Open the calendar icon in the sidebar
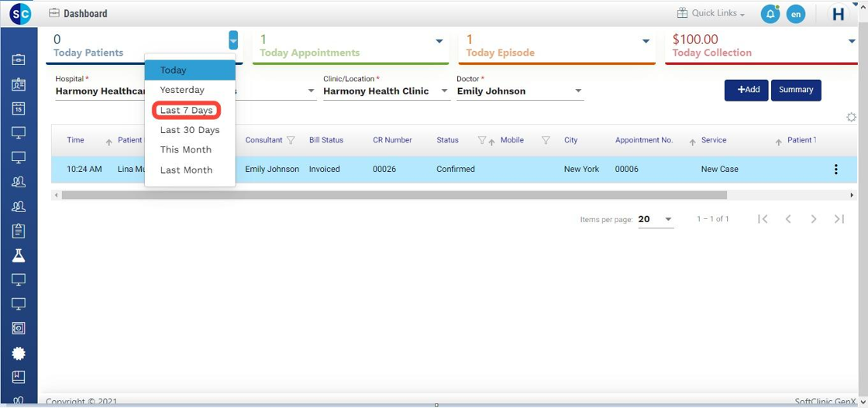Viewport: 868px width, 408px height. [19, 108]
